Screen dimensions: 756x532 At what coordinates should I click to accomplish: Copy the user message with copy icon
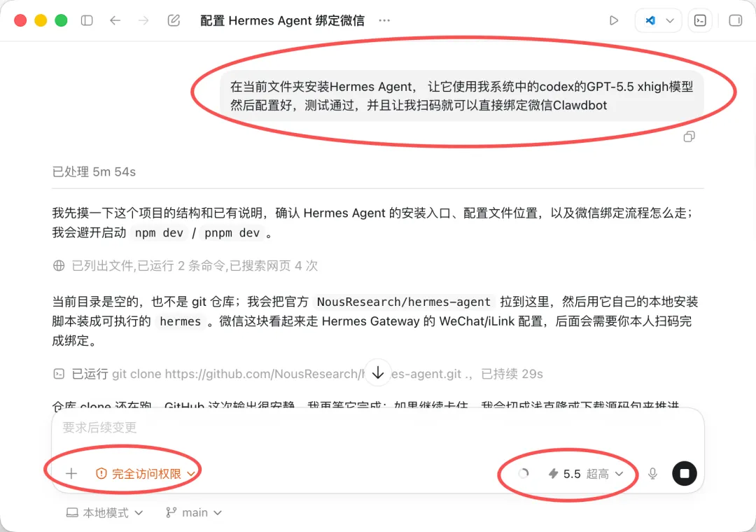tap(689, 136)
